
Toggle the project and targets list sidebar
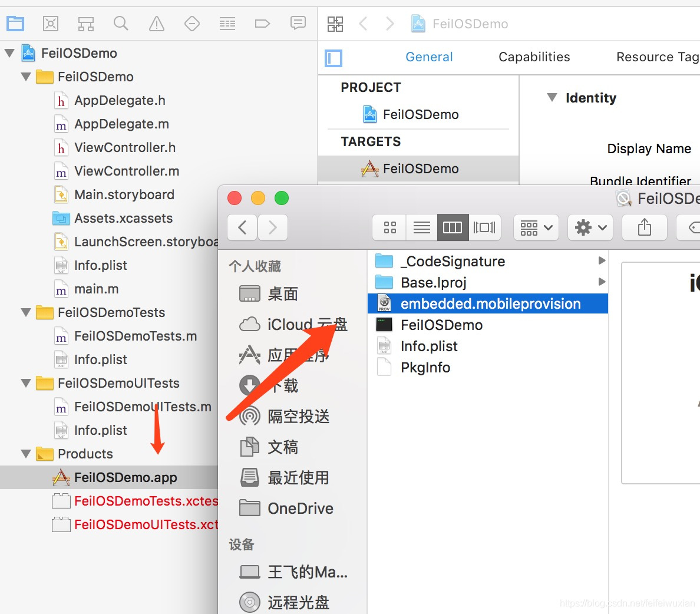pyautogui.click(x=334, y=58)
